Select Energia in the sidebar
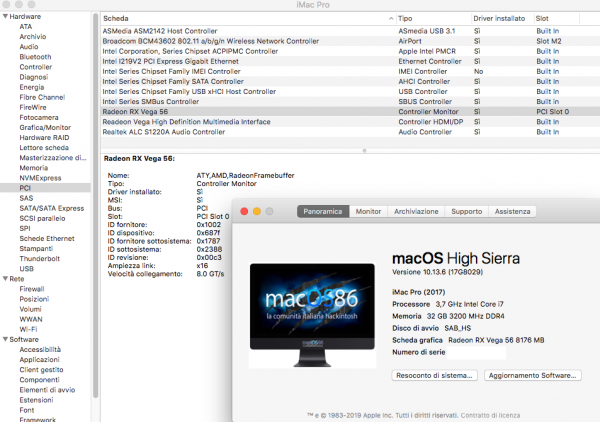 [32, 87]
